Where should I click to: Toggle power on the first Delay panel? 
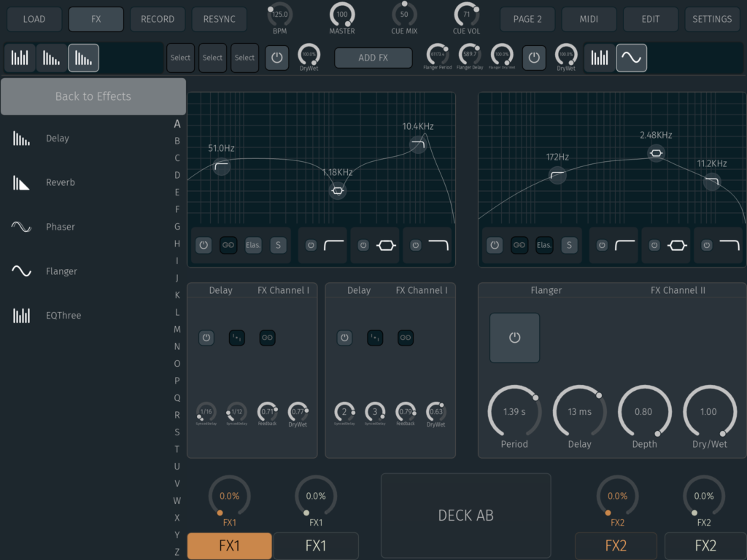coord(206,338)
